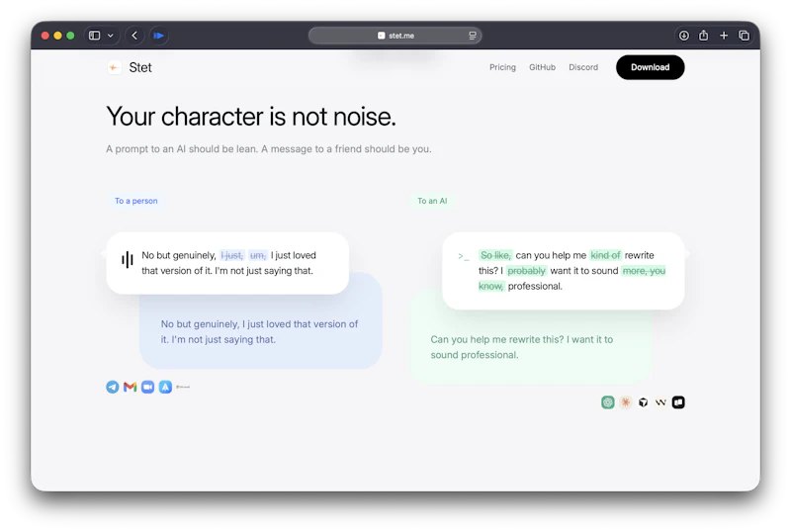
Task: Expand the sidebar options chevron
Action: (x=111, y=36)
